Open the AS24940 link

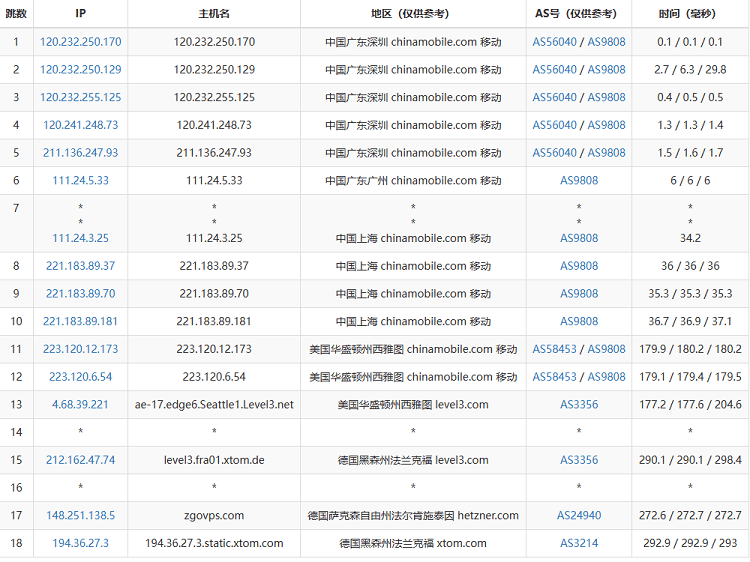(579, 516)
